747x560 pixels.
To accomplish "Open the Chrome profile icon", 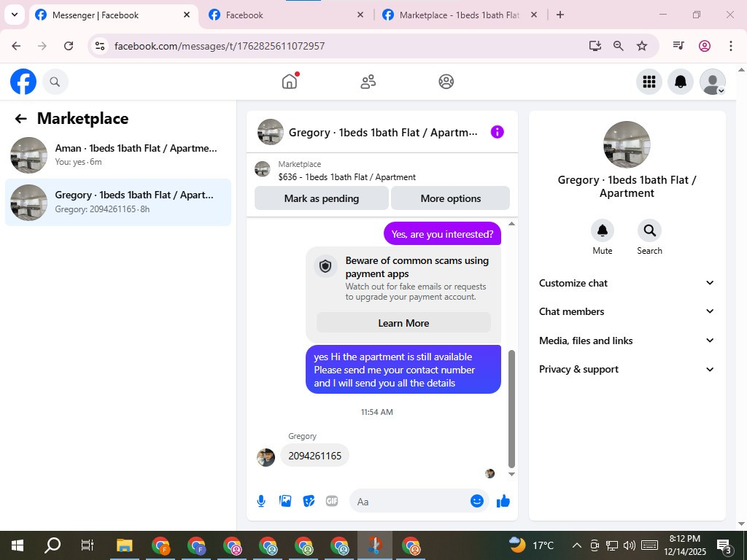I will coord(705,46).
